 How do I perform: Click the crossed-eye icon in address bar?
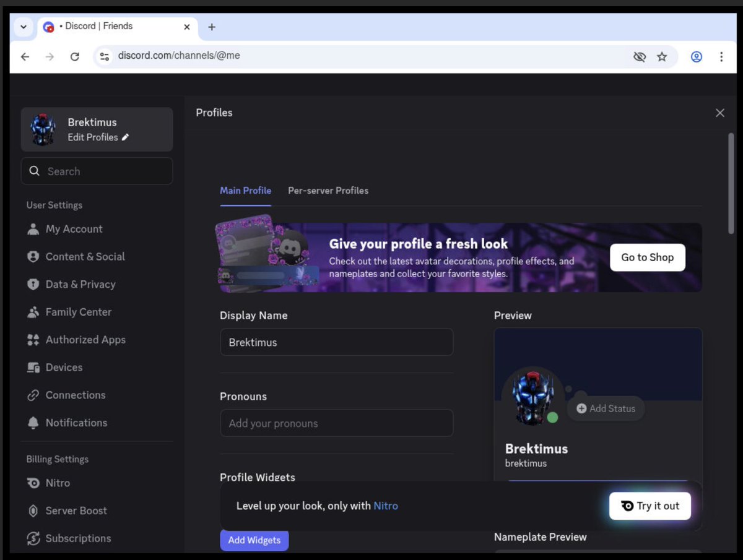(640, 57)
